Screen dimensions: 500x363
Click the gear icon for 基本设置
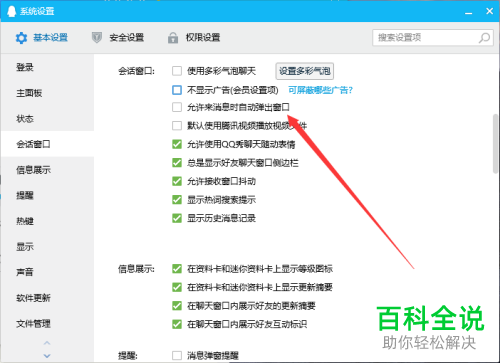click(21, 38)
